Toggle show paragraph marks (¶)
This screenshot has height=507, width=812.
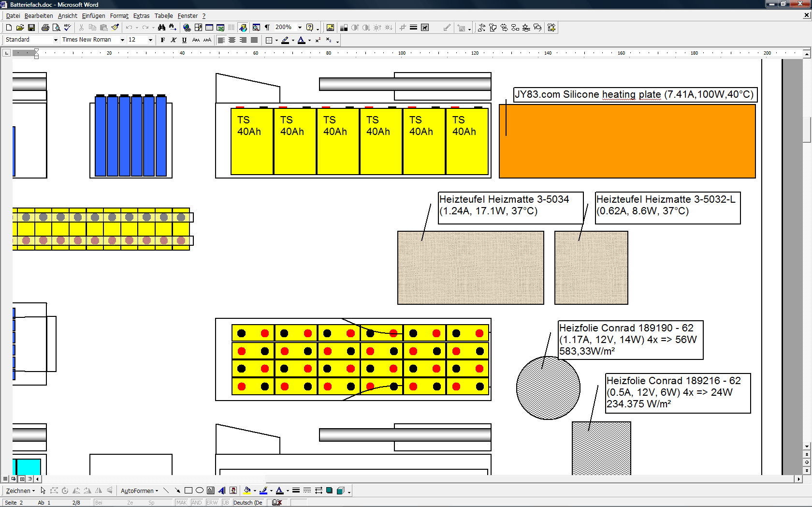click(x=267, y=28)
